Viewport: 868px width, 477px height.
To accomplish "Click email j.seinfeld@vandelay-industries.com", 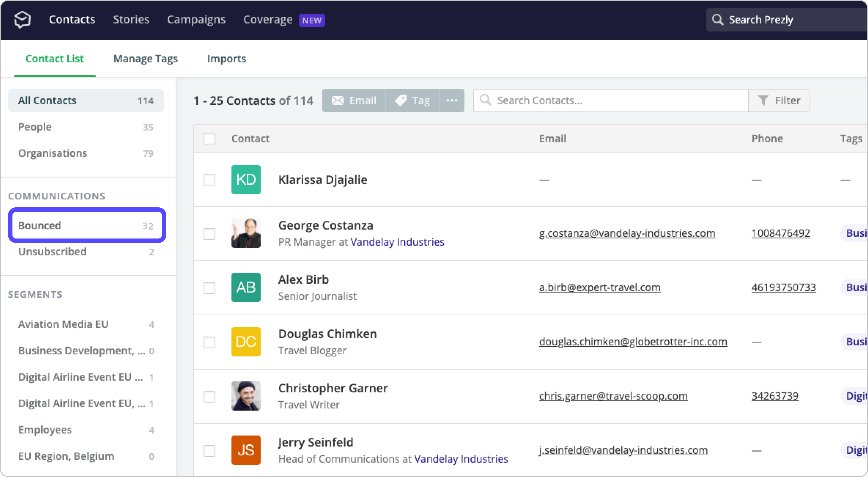I will pyautogui.click(x=623, y=450).
